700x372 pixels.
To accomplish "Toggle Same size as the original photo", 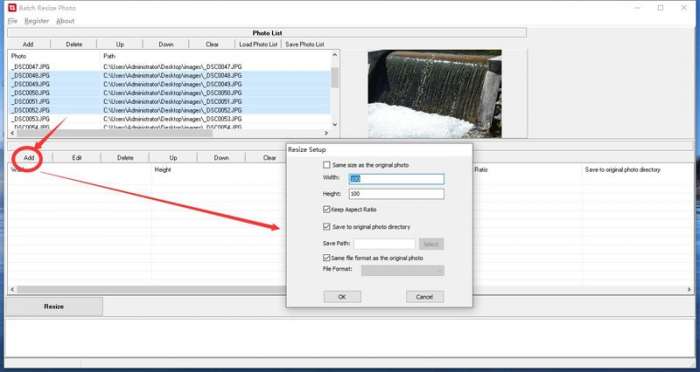I will click(327, 165).
